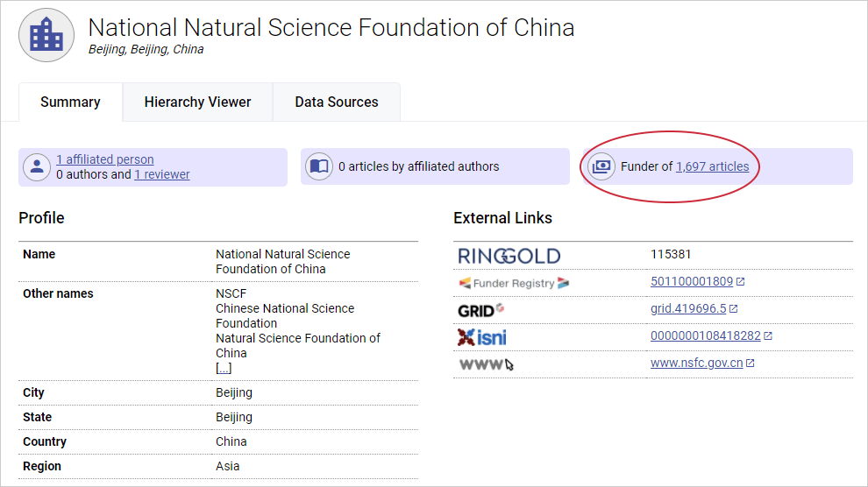Click the affiliated person icon

(37, 166)
